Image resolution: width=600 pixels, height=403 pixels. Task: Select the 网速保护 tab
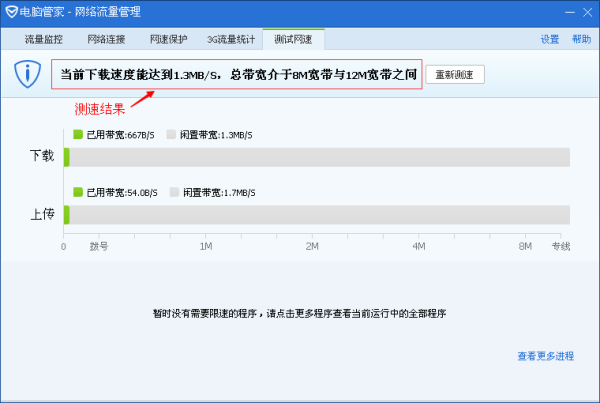tap(168, 39)
